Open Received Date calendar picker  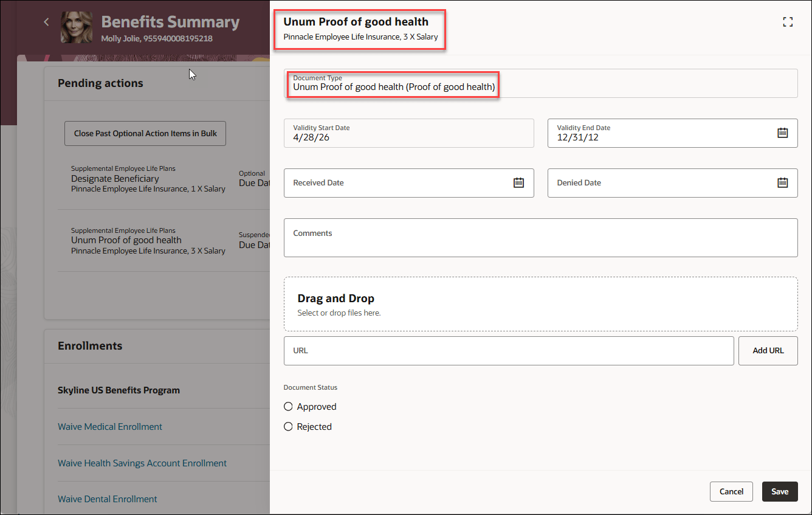[518, 182]
